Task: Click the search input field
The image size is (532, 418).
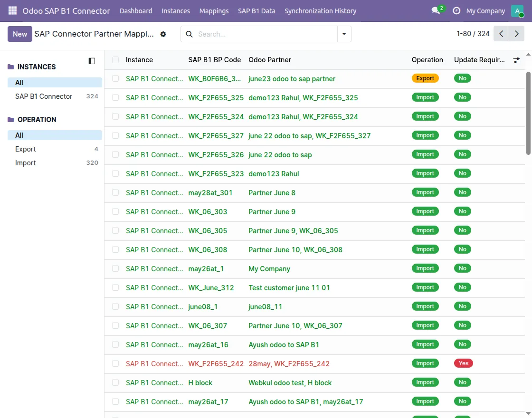Action: click(x=266, y=34)
